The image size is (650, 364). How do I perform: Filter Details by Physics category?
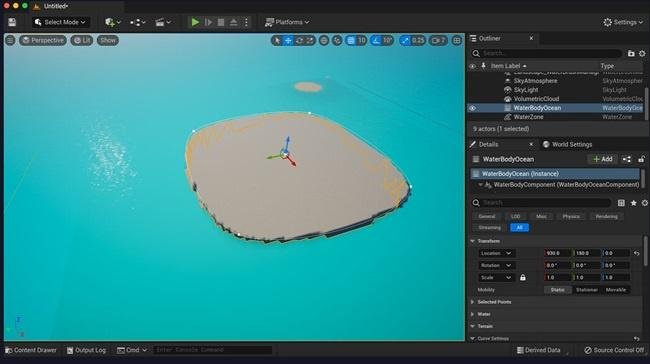571,216
